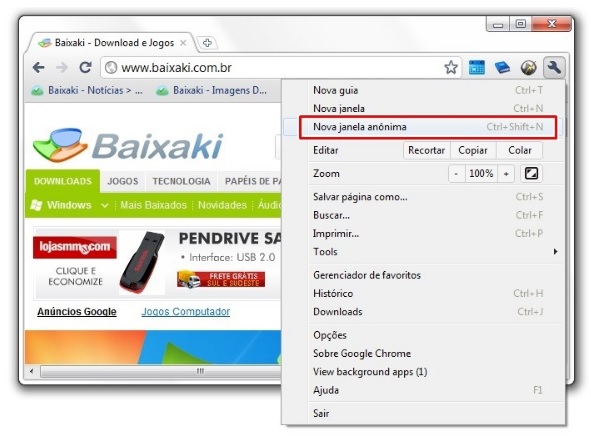Increase zoom with plus button

click(506, 174)
